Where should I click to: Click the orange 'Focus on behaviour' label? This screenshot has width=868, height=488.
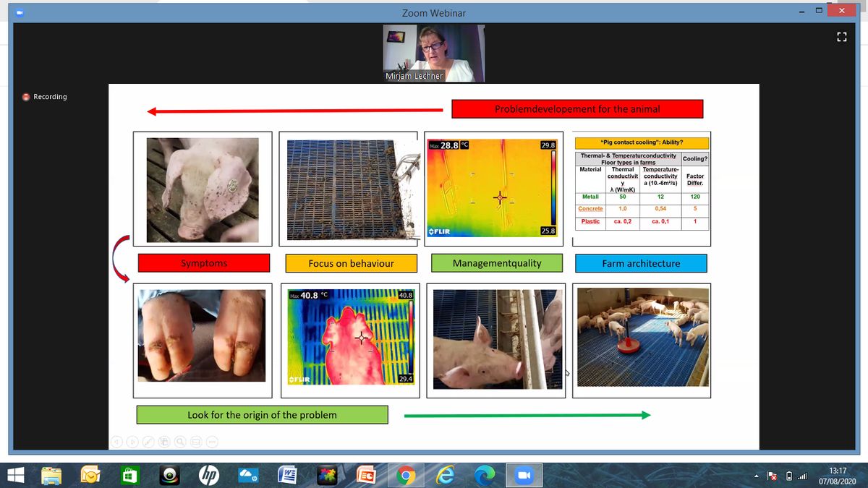click(x=351, y=263)
